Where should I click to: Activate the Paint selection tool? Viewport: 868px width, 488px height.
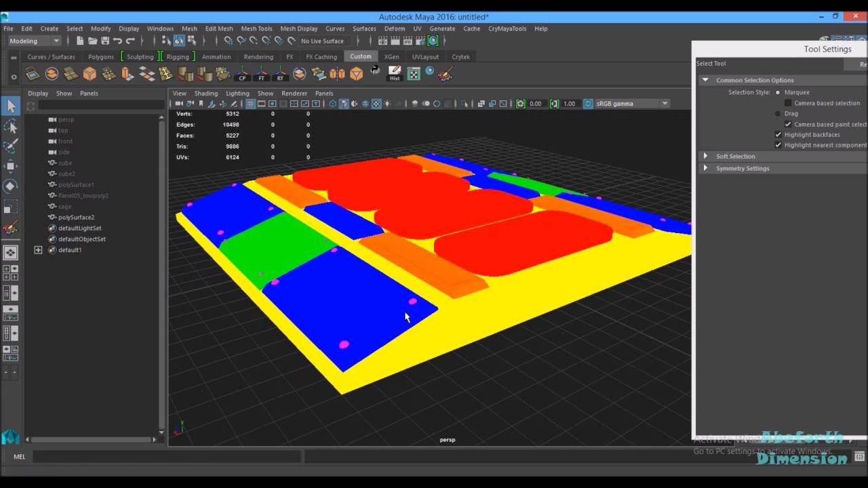tap(11, 146)
